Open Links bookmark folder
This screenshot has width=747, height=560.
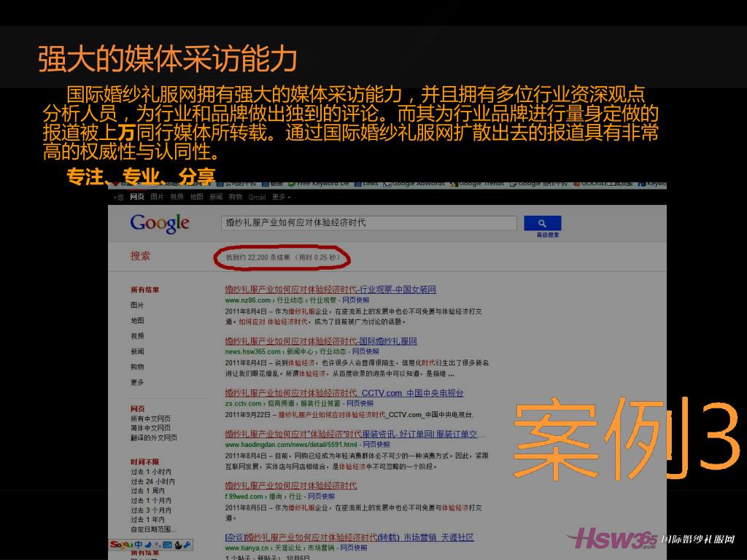366,183
